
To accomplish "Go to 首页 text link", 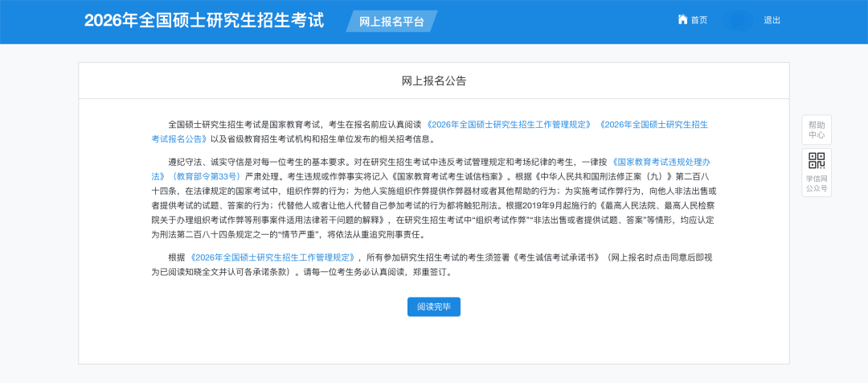I will coord(699,20).
